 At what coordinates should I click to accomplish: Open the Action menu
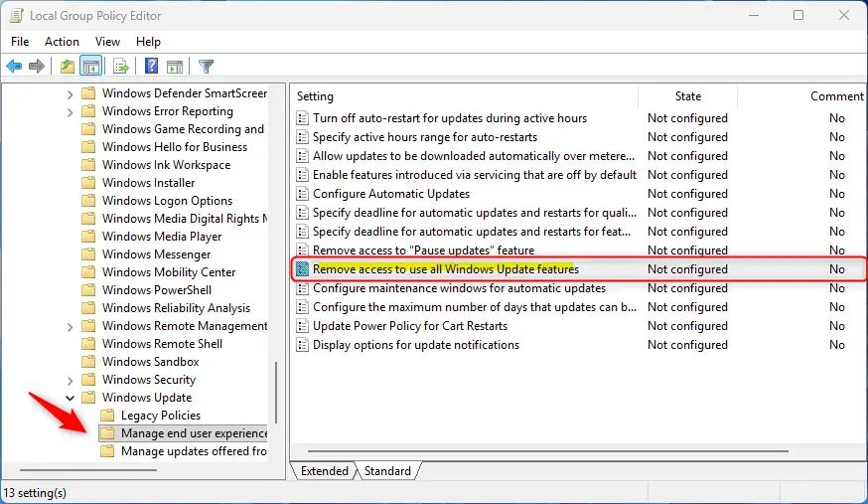[62, 42]
